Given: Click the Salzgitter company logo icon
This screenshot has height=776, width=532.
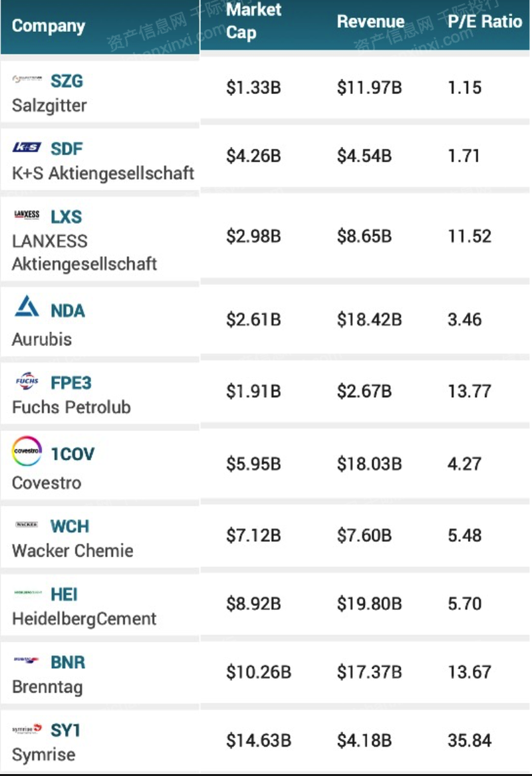Looking at the screenshot, I should pos(27,80).
